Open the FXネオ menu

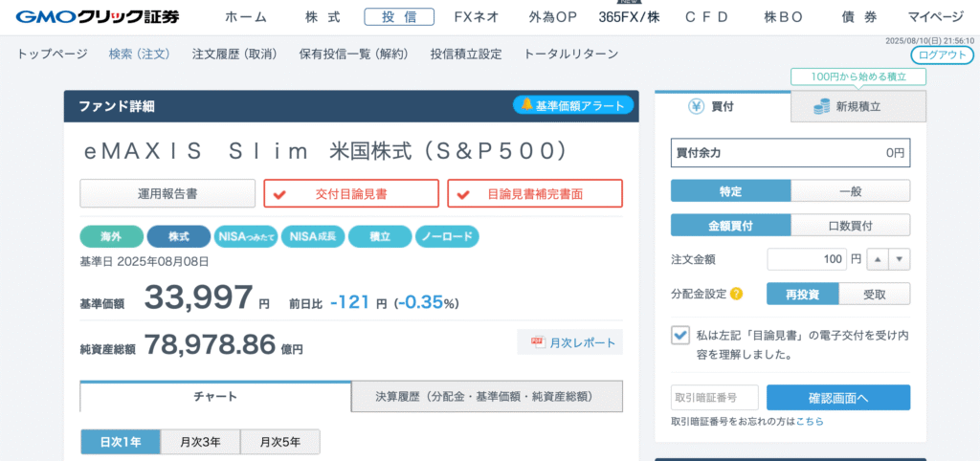(x=477, y=17)
